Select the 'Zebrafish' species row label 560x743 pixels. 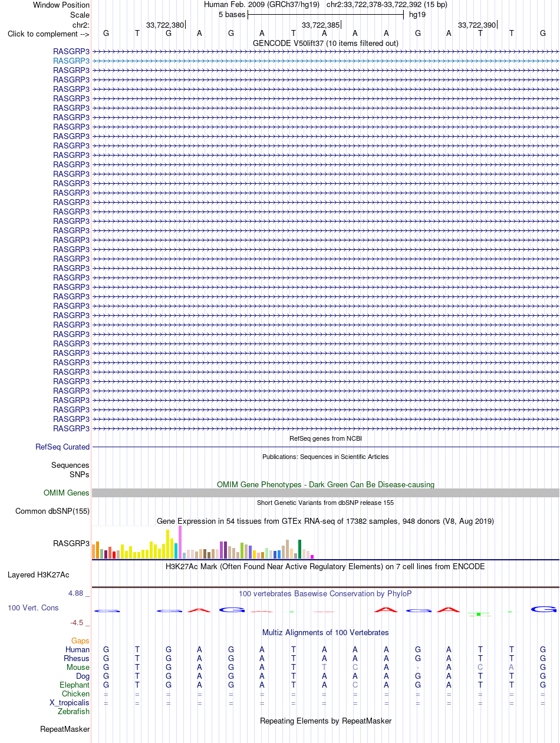74,711
